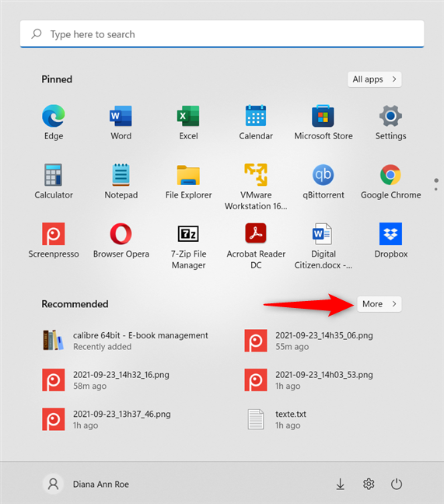Open Dropbox
Screen dimensions: 444x504
(x=390, y=240)
